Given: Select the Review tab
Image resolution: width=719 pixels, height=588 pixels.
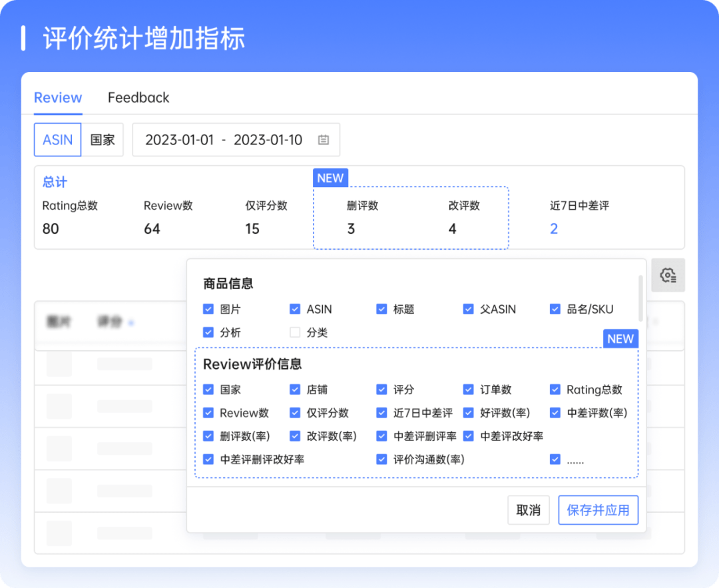Looking at the screenshot, I should (x=58, y=98).
